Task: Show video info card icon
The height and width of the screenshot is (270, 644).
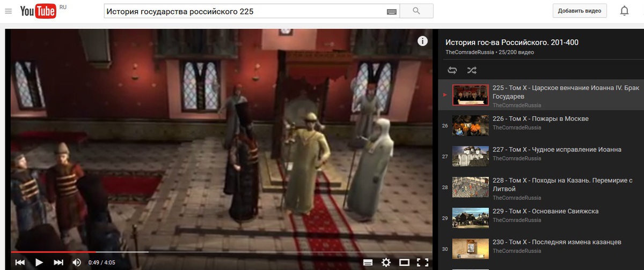Action: tap(423, 41)
